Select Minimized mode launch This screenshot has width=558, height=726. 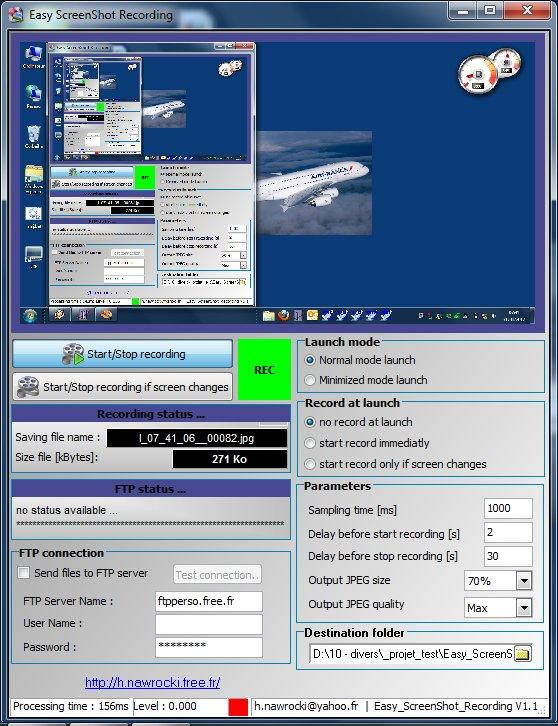point(366,380)
